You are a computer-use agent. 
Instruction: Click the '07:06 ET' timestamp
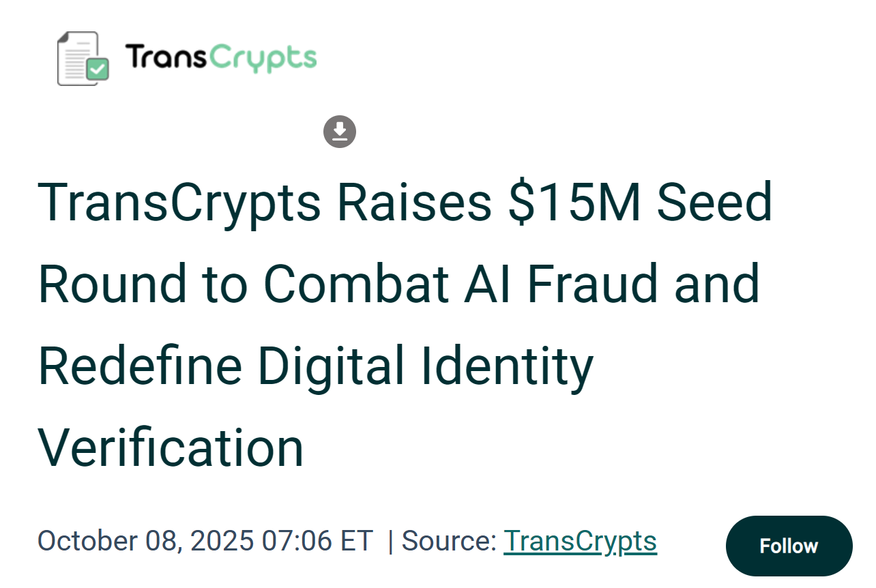pyautogui.click(x=317, y=541)
